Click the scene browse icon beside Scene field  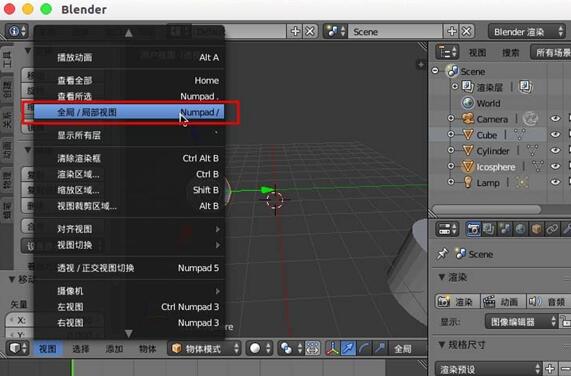(x=335, y=32)
